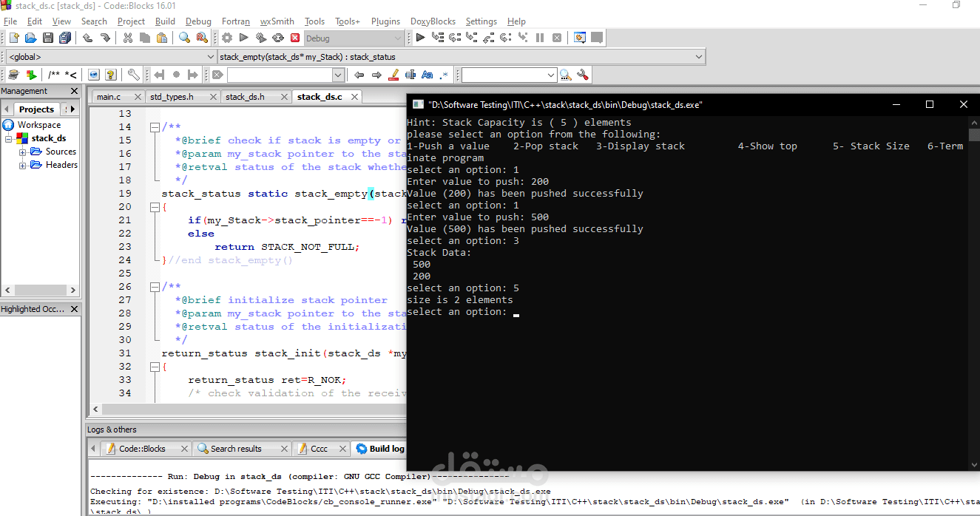Click the Undo arrow icon
Image resolution: width=980 pixels, height=516 pixels.
87,38
